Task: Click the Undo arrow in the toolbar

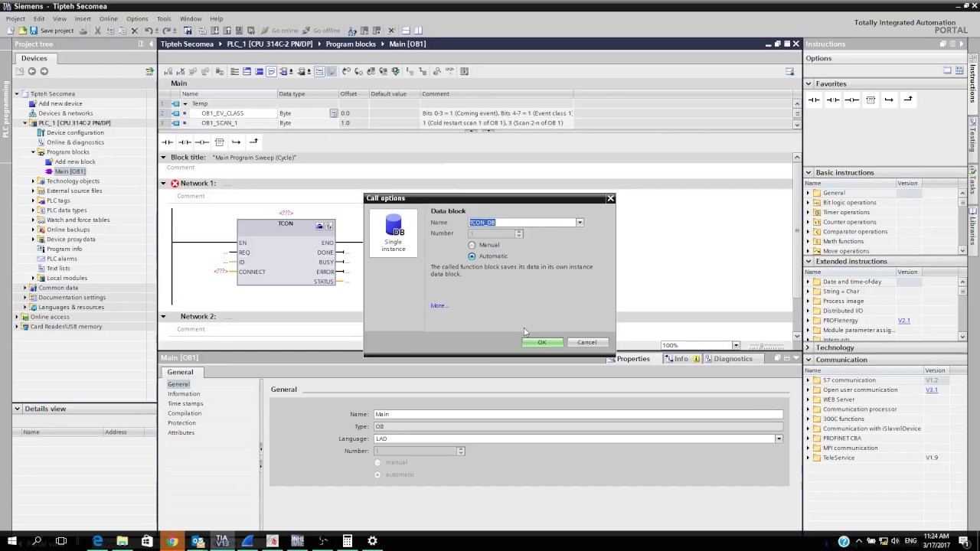Action: 149,31
